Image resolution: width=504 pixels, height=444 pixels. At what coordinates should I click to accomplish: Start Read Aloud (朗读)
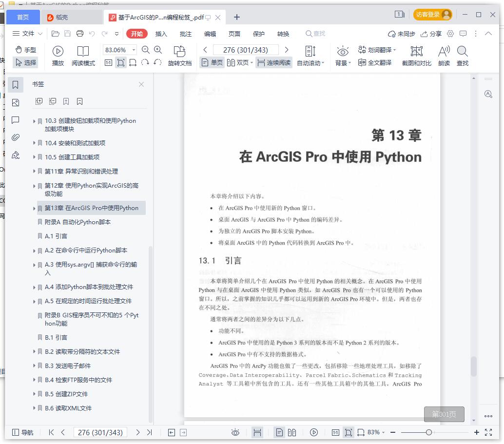click(444, 56)
